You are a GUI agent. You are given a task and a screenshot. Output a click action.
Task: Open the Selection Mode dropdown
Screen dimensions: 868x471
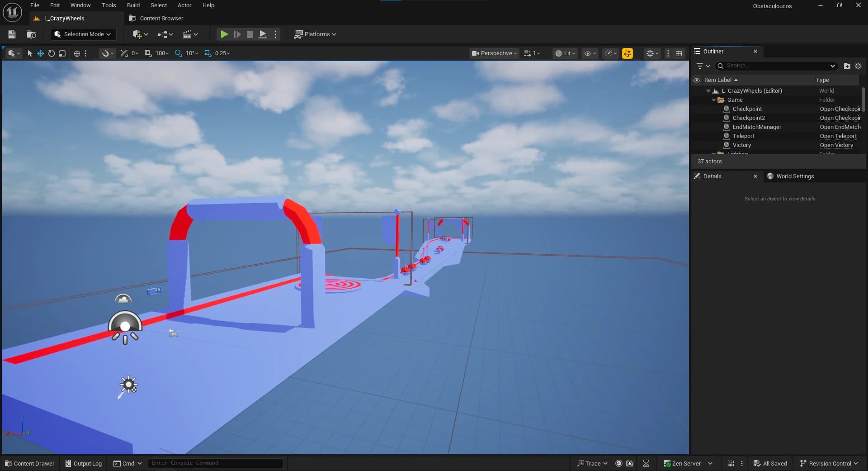tap(83, 34)
